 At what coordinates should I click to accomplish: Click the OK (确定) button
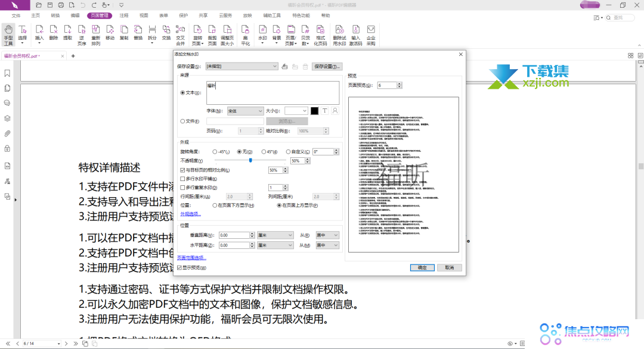[422, 267]
